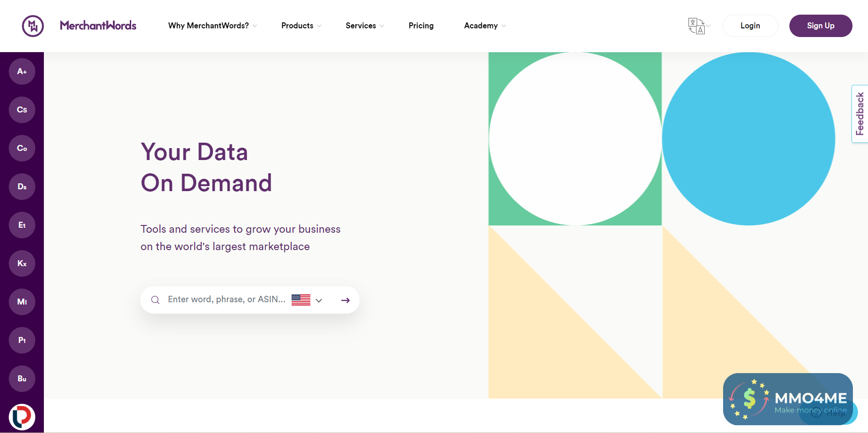Click the Et sidebar icon
Image resolution: width=868 pixels, height=433 pixels.
pos(22,225)
